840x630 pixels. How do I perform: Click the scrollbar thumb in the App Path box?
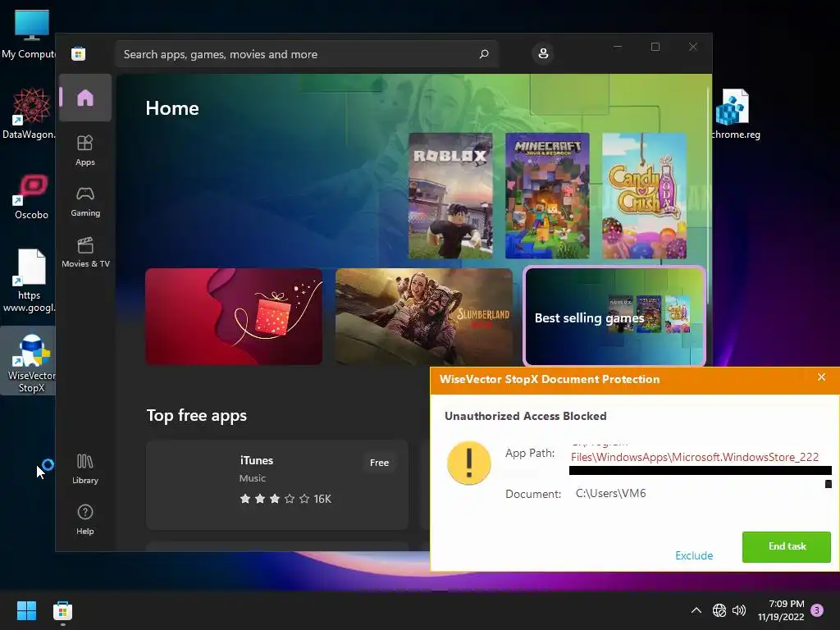(829, 484)
